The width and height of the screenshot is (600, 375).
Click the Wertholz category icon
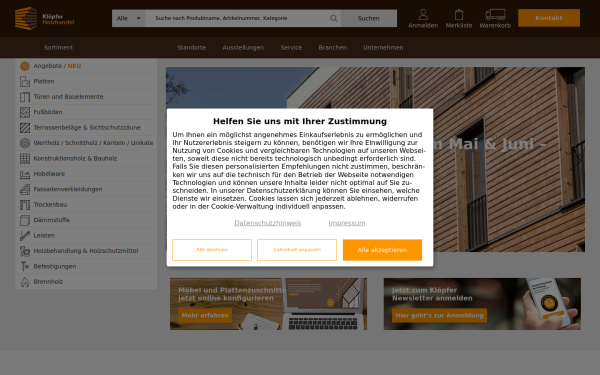click(x=25, y=143)
